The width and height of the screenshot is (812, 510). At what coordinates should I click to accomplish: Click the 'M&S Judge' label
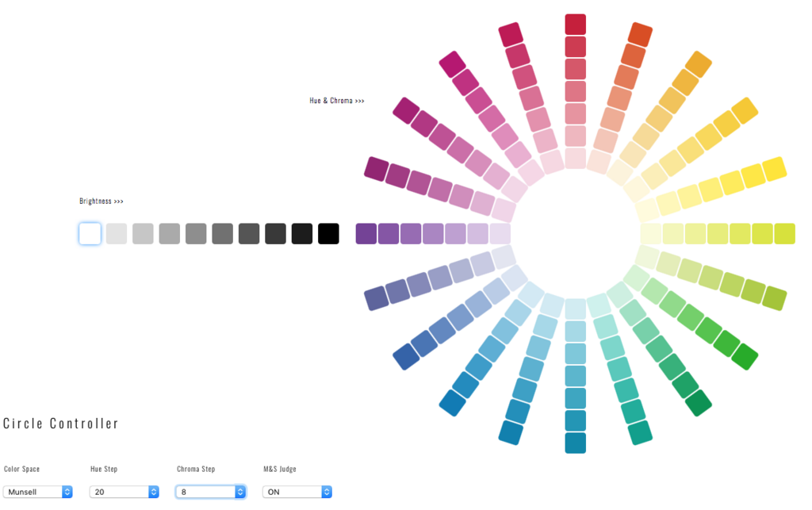[x=280, y=469]
